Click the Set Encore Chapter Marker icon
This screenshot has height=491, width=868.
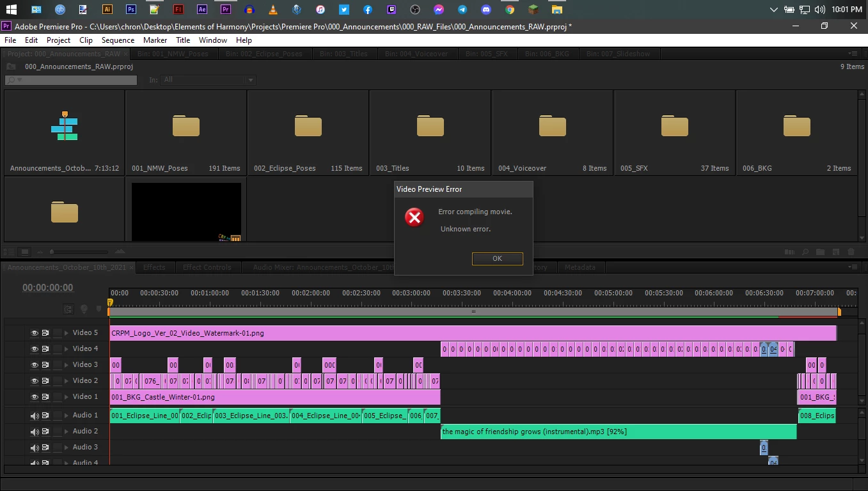coord(84,309)
